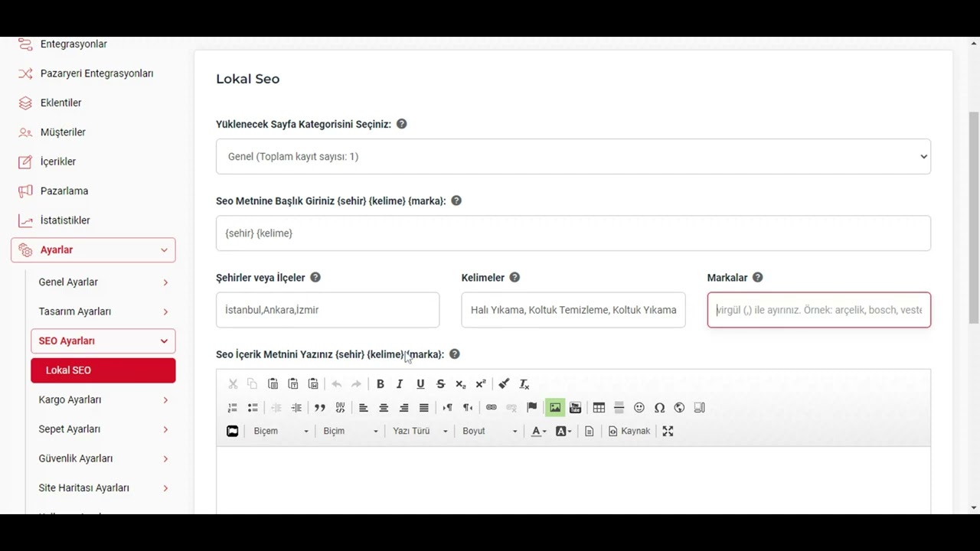Insert a table
Image resolution: width=980 pixels, height=551 pixels.
tap(599, 408)
